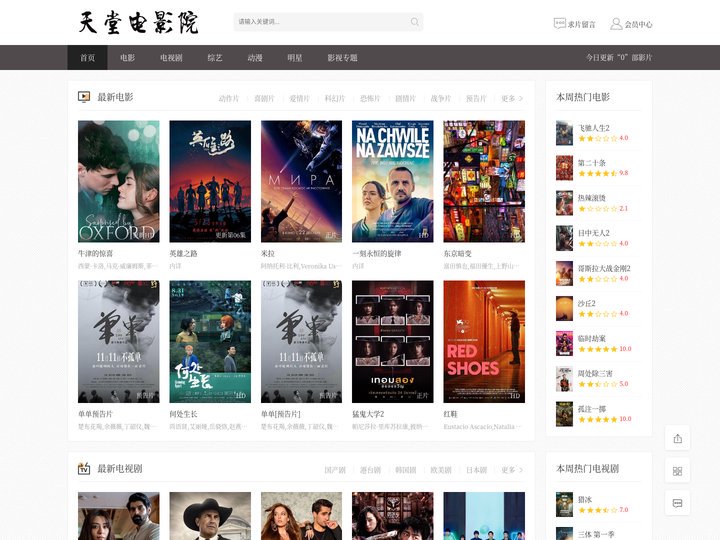The width and height of the screenshot is (720, 540).
Task: Click the search magnifier icon
Action: [x=414, y=22]
